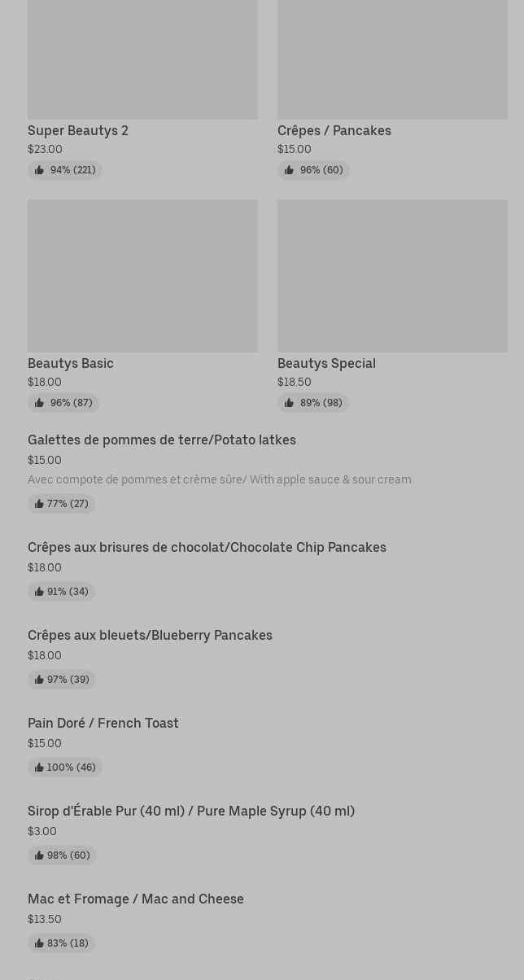Viewport: 524px width, 980px height.
Task: Click thumbs-up icon under Beautys Basic
Action: [39, 403]
